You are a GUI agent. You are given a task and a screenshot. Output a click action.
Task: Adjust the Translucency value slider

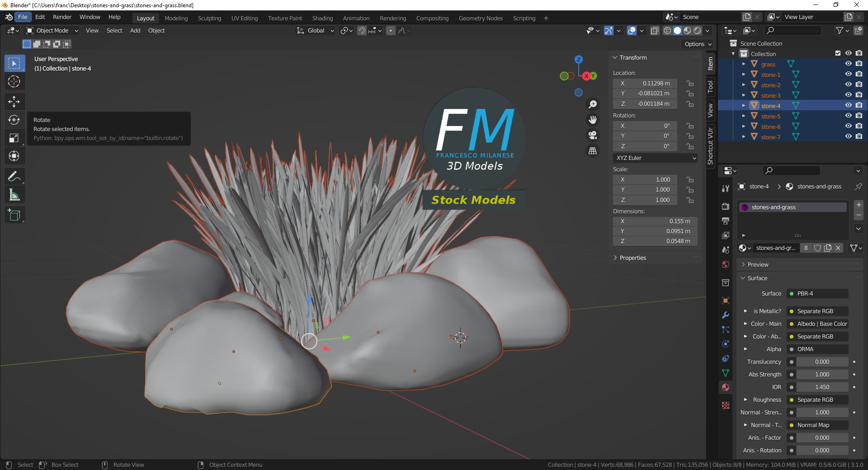coord(822,362)
